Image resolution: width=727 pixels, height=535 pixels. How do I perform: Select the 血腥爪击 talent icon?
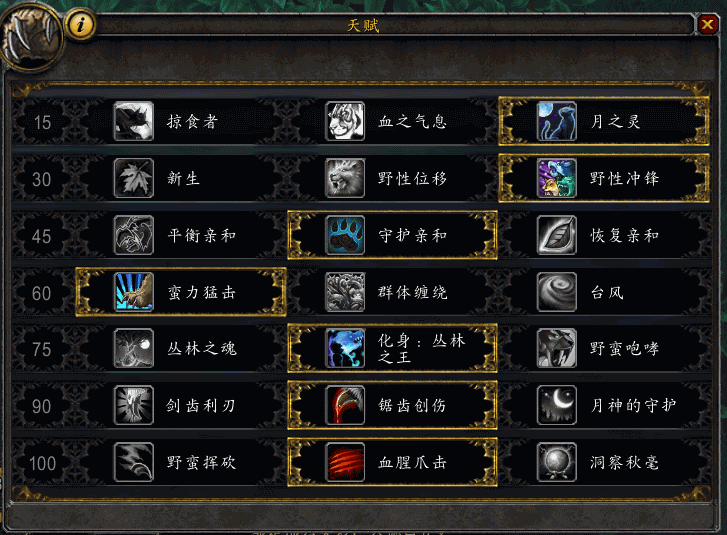point(345,462)
